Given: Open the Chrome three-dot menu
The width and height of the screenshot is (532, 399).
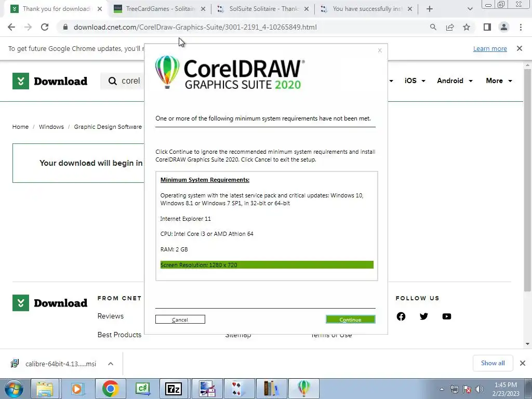Looking at the screenshot, I should click(x=521, y=27).
